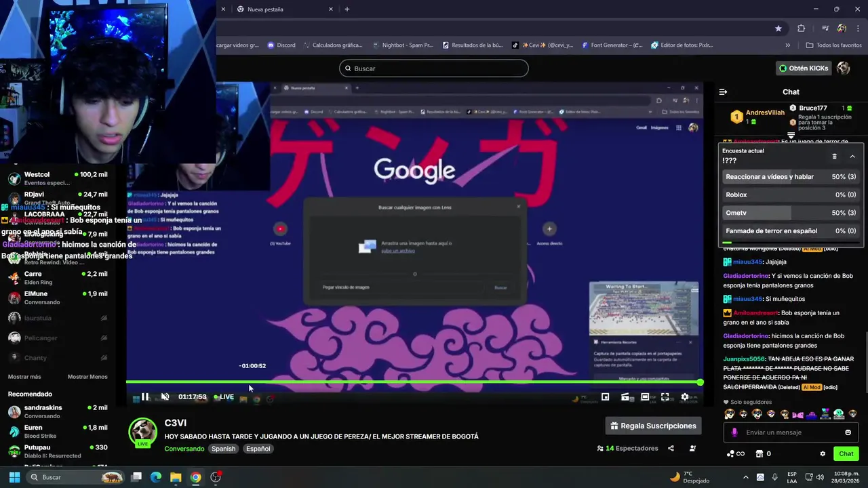Screen dimensions: 868x488
Task: Open Euren Blood Strike channel
Action: pos(58,431)
